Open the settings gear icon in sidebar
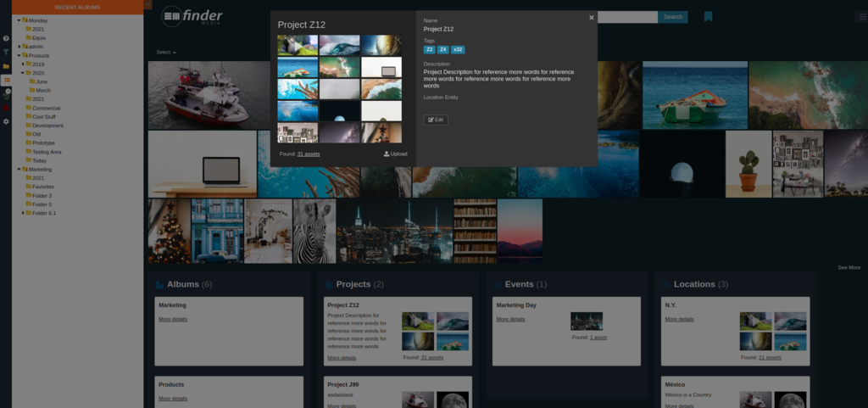This screenshot has height=408, width=868. point(6,121)
